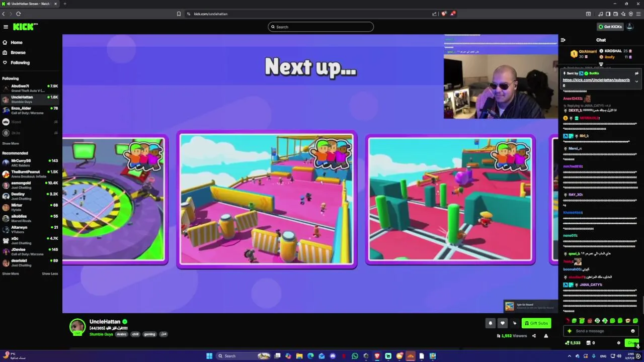Collapse the chat panel with arrow icon
Viewport: 644px width, 362px height.
click(563, 40)
